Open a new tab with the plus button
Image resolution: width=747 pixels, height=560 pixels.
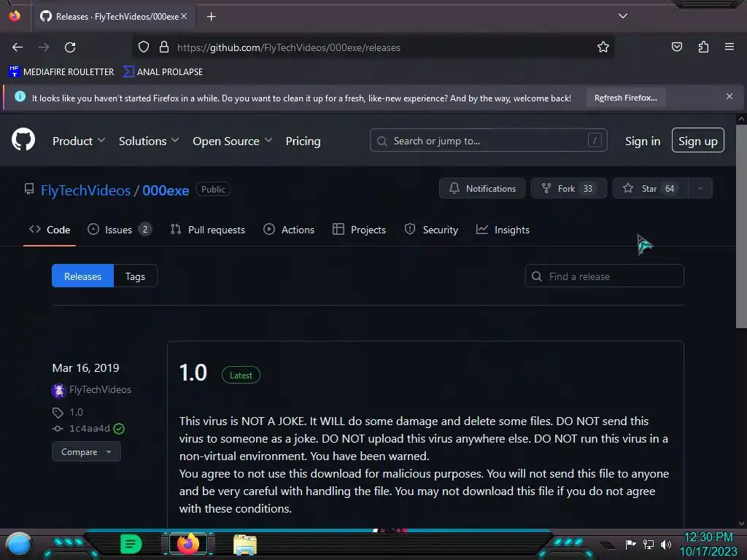pos(211,17)
